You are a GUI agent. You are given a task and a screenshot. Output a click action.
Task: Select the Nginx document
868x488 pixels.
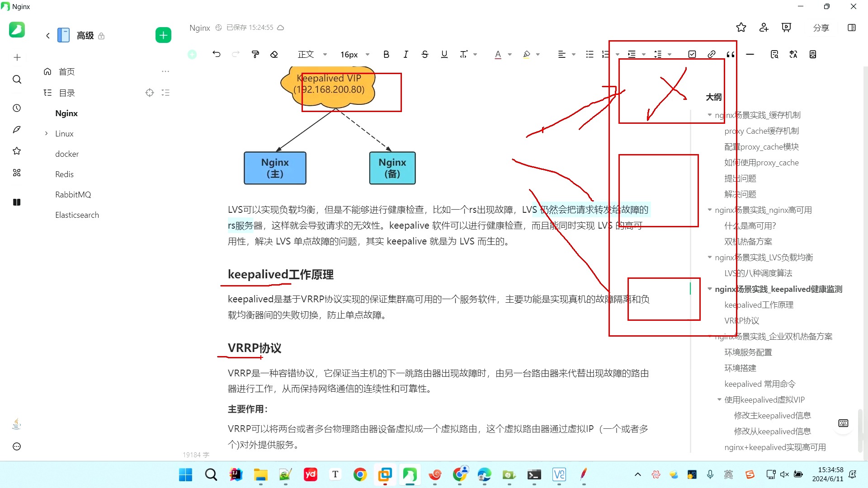click(x=66, y=113)
